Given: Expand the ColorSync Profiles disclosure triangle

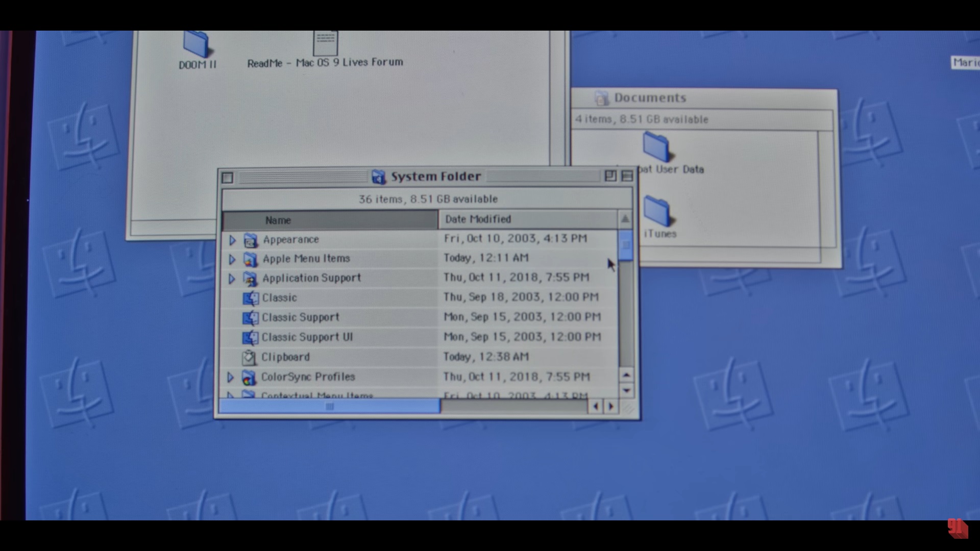Looking at the screenshot, I should [x=230, y=378].
